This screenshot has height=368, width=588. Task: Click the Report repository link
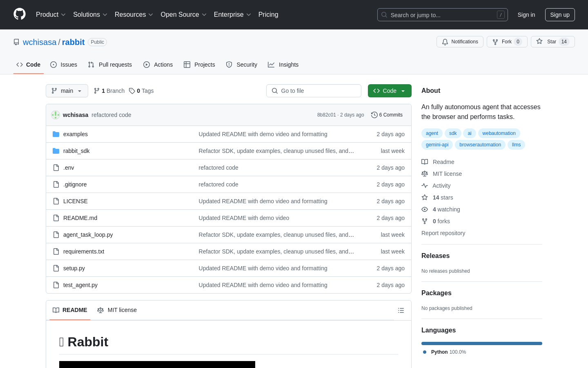pyautogui.click(x=443, y=233)
